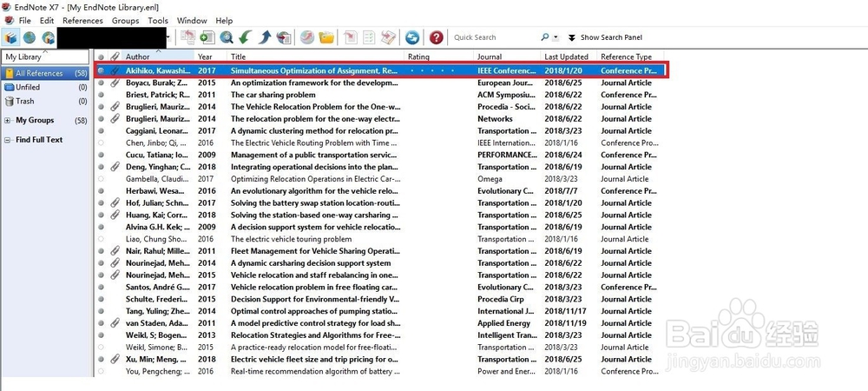
Task: Click the paperclip attachment column header
Action: (x=115, y=56)
